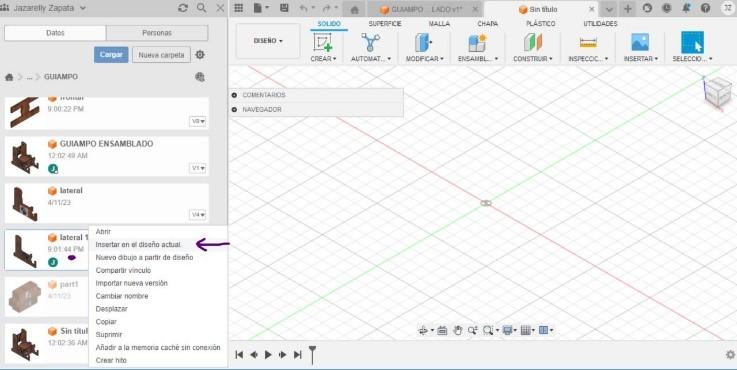Screen dimensions: 737x370
Task: Switch to the CHAPA ribbon tab
Action: [487, 24]
